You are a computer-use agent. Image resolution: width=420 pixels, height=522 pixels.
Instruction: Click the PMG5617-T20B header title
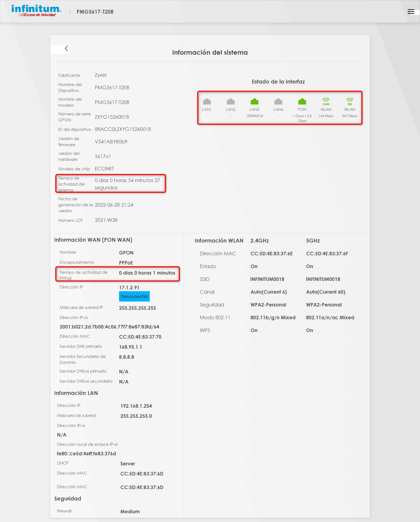click(x=95, y=12)
